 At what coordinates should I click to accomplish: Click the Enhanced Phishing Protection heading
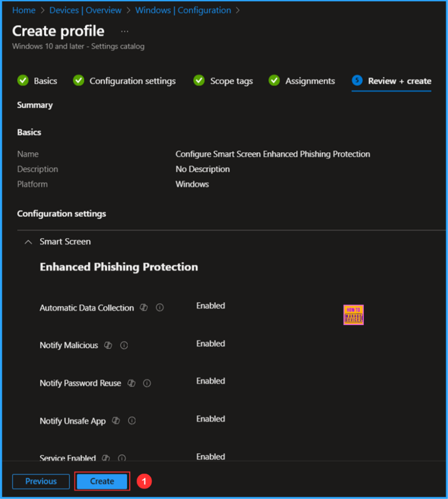119,267
